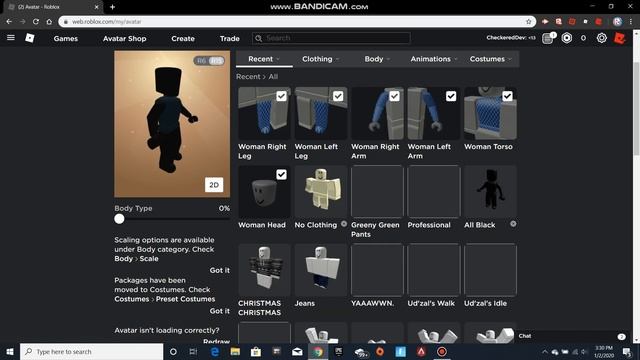Click Redraw avatar link
Image resolution: width=640 pixels, height=360 pixels.
click(x=216, y=341)
